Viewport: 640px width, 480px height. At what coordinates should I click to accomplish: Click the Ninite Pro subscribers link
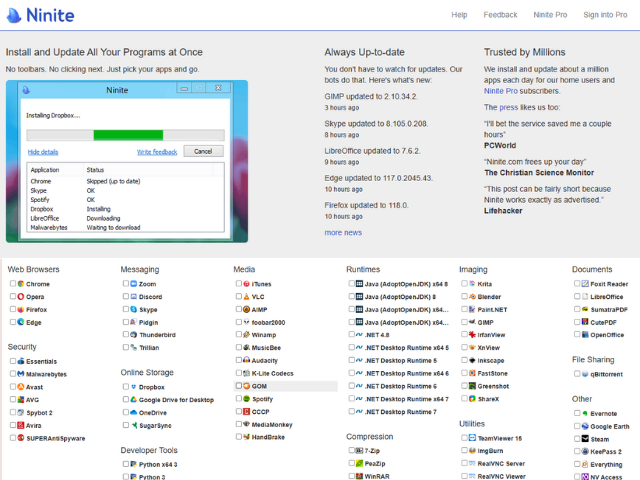coord(500,91)
